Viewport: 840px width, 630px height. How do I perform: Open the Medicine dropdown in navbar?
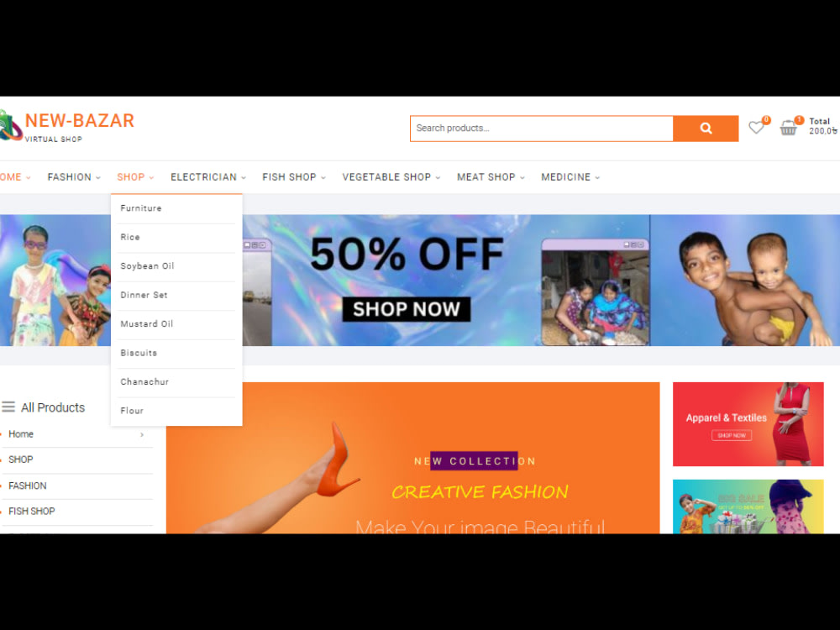tap(570, 176)
